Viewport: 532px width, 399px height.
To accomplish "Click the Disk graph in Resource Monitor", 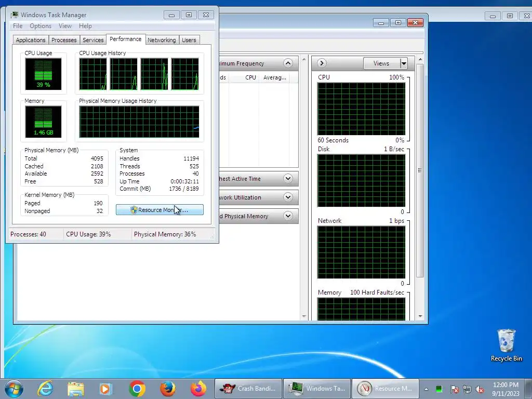I will (x=362, y=180).
